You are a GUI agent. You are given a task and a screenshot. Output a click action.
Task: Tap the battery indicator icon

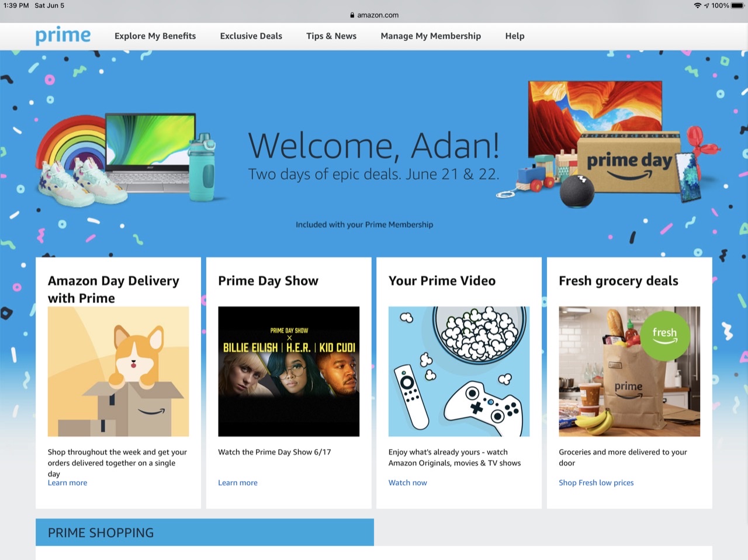coord(737,5)
